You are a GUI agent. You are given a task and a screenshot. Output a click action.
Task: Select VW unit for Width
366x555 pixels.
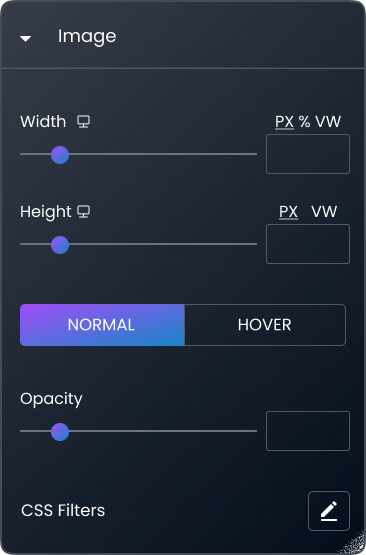328,122
